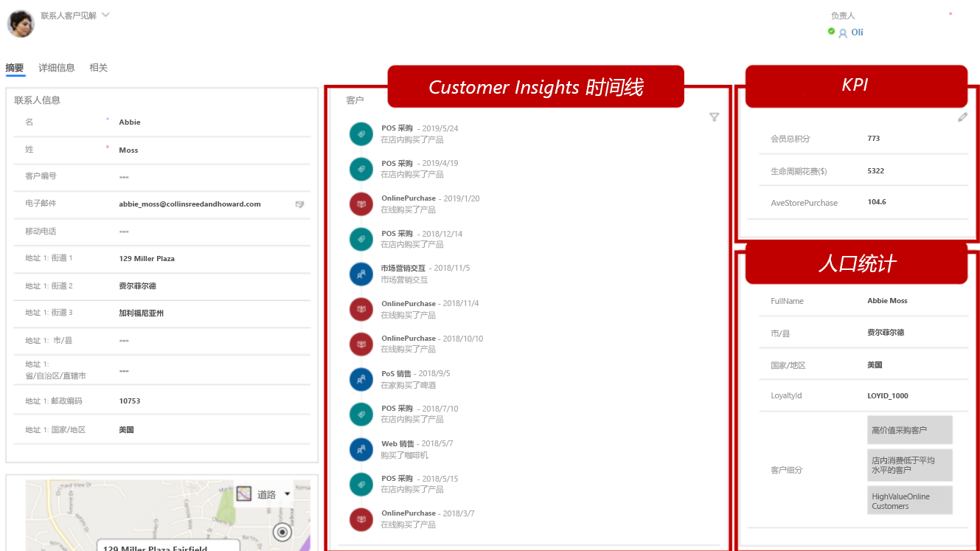Open the 道路 map type dropdown arrow
Viewport: 980px width, 551px height.
tap(287, 494)
